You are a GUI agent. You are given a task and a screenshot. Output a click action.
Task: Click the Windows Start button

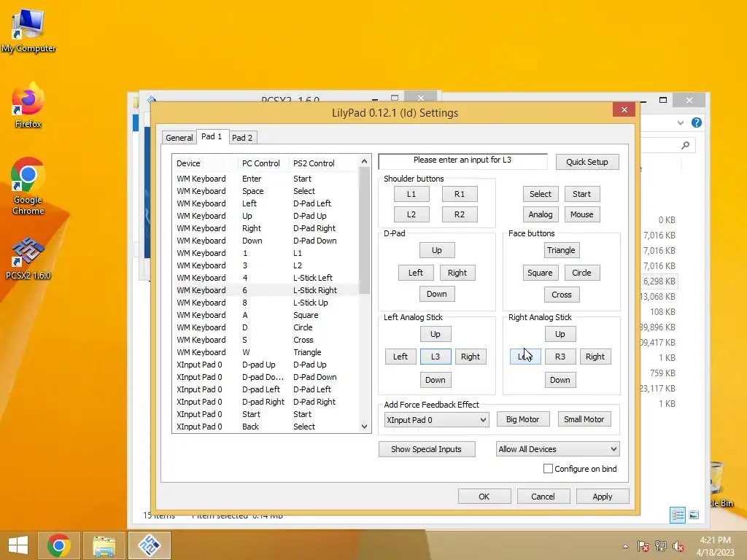tap(18, 545)
